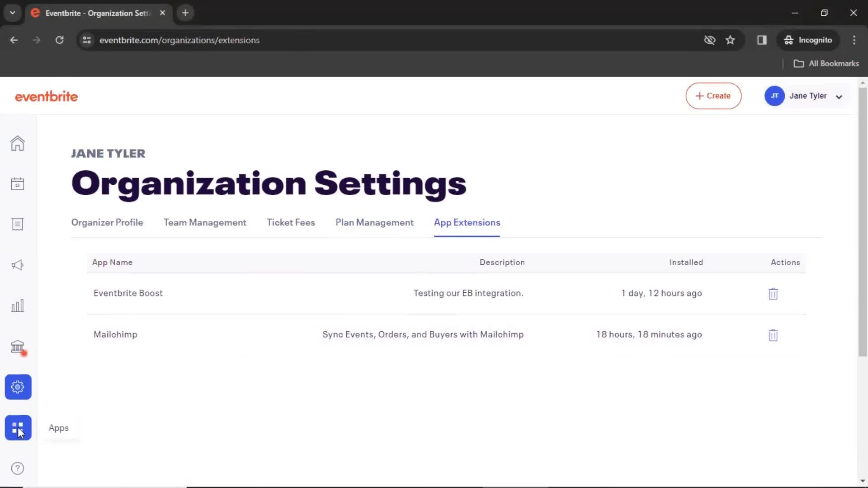This screenshot has width=868, height=488.
Task: Click the address bar URL
Action: pos(179,40)
